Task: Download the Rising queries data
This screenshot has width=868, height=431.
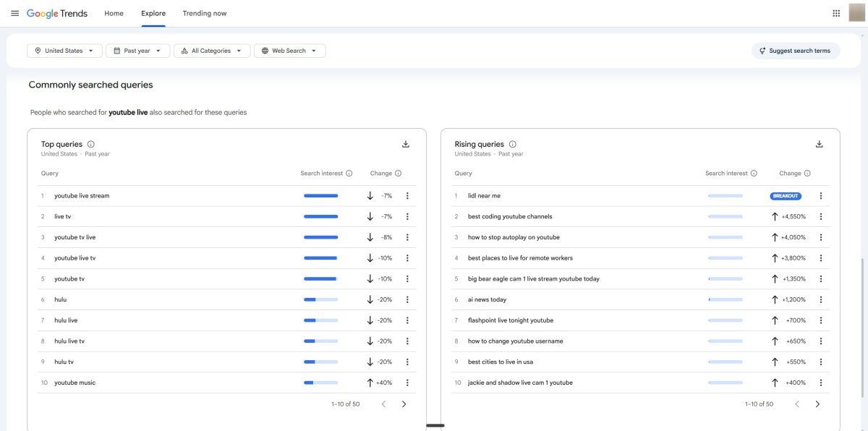Action: coord(820,144)
